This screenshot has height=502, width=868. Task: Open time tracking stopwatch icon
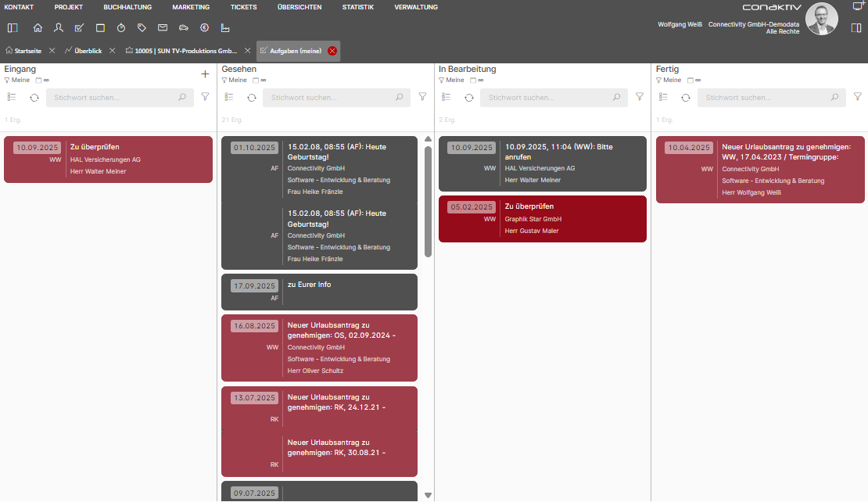tap(121, 27)
